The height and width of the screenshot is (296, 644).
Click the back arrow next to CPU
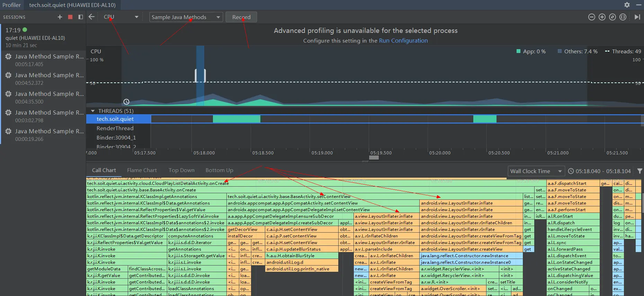pyautogui.click(x=91, y=17)
